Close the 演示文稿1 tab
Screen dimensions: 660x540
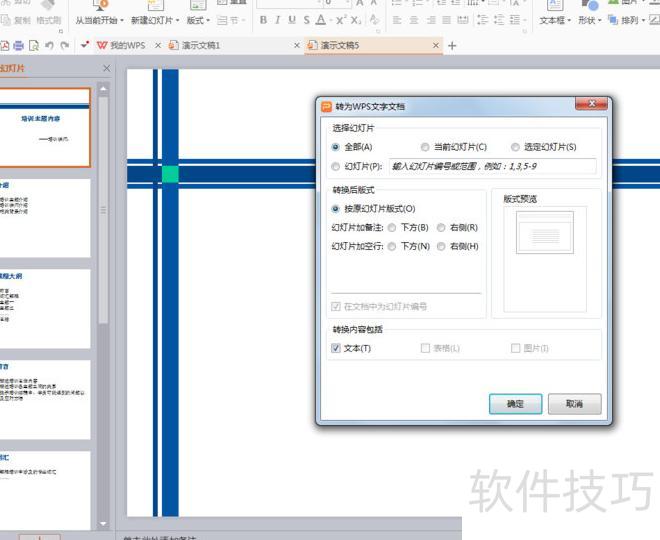297,45
